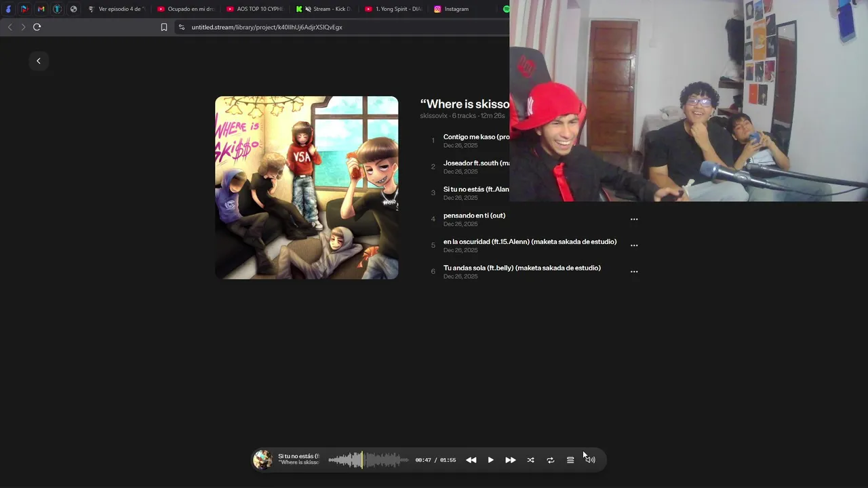Open the playback queue
This screenshot has width=868, height=488.
coord(570,460)
